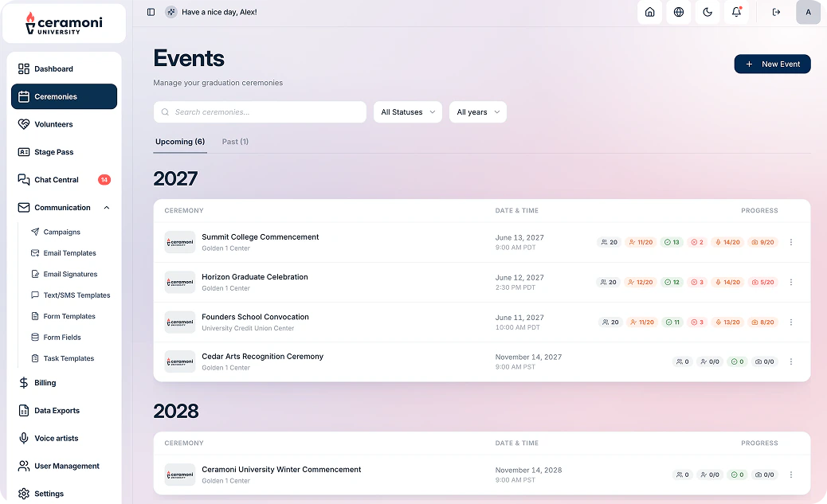Click Summit College 11/20 progress badge

(x=641, y=242)
